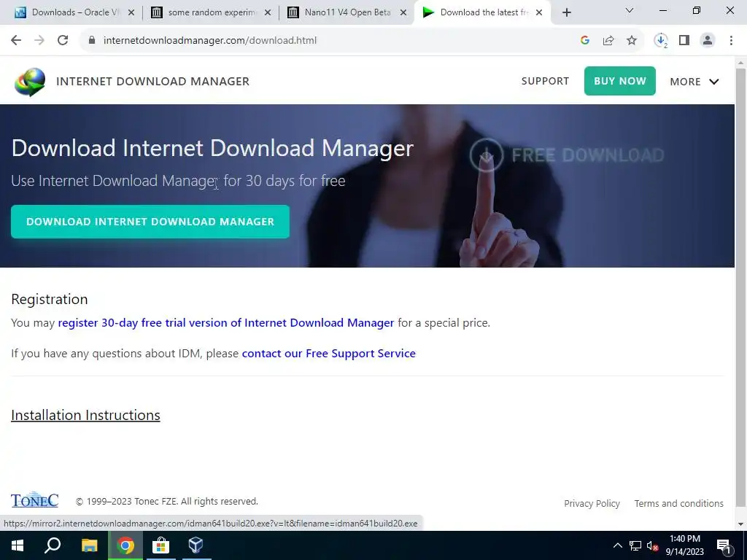Open Privacy Policy link

point(592,503)
